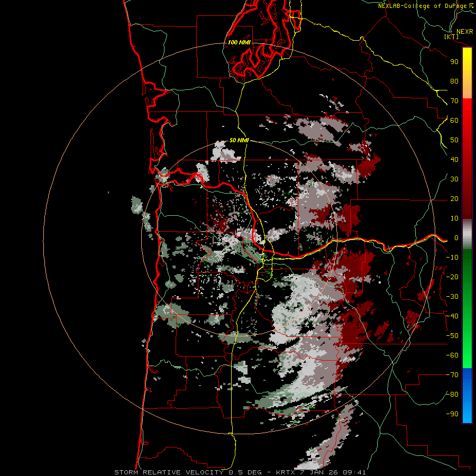Click the 0 value on the velocity scale
Viewport: 476px width, 476px height.
coord(456,237)
